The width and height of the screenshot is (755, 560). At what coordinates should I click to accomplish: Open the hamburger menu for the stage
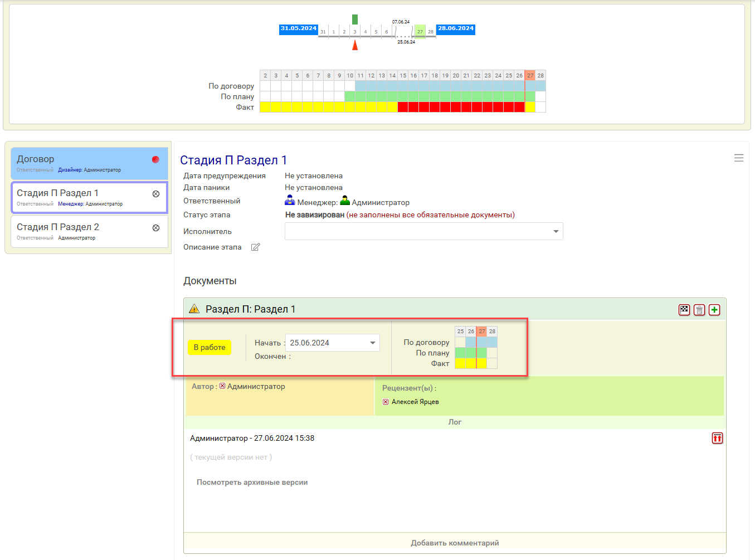pyautogui.click(x=739, y=158)
